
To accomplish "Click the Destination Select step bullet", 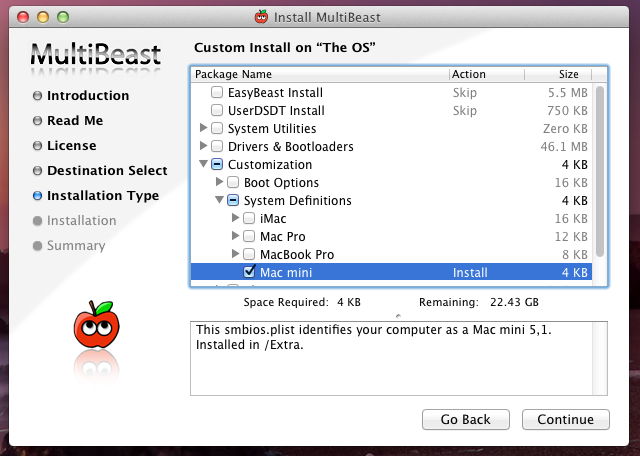I will (x=37, y=171).
